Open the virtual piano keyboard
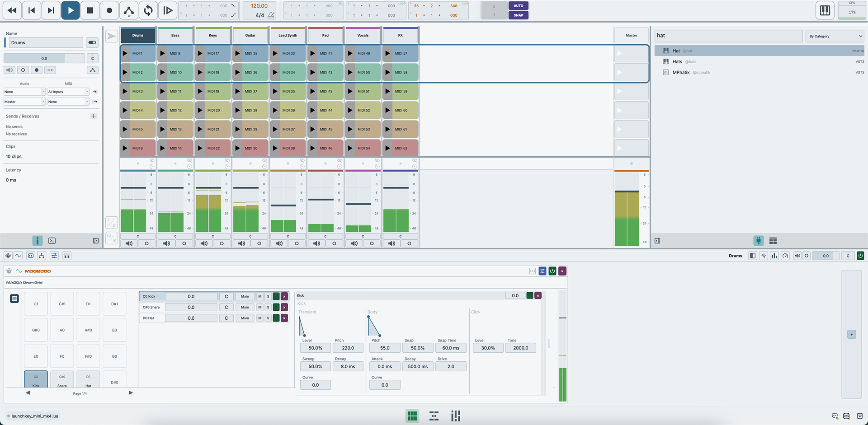The width and height of the screenshot is (868, 425). click(825, 10)
